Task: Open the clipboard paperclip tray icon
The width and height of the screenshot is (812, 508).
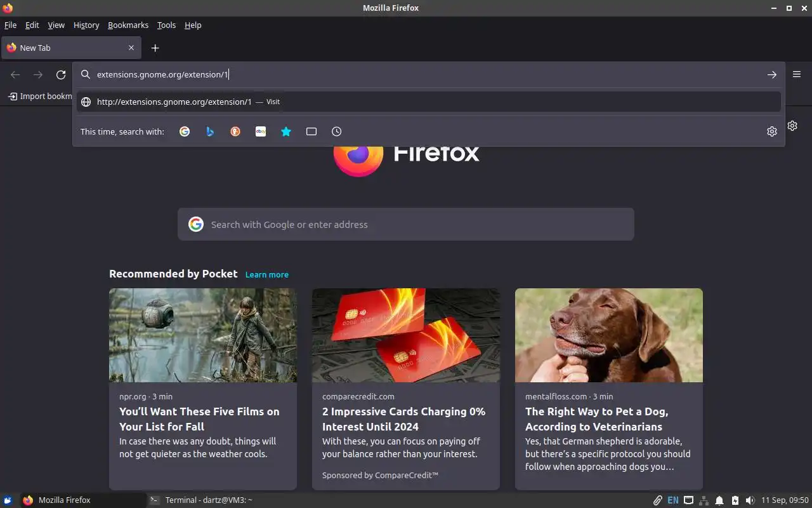Action: pyautogui.click(x=658, y=500)
